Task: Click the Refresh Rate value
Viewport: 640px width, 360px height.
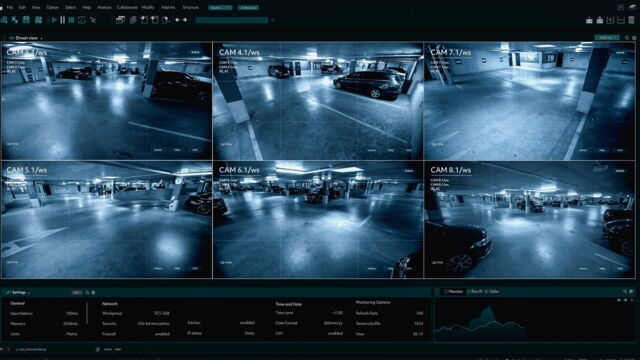Action: click(420, 313)
